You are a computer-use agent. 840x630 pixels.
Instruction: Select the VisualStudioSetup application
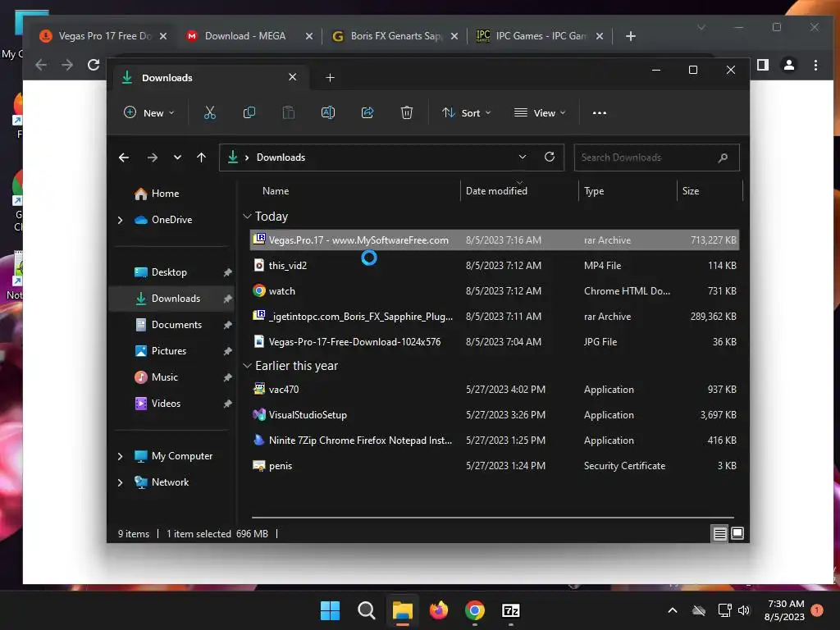(495, 415)
